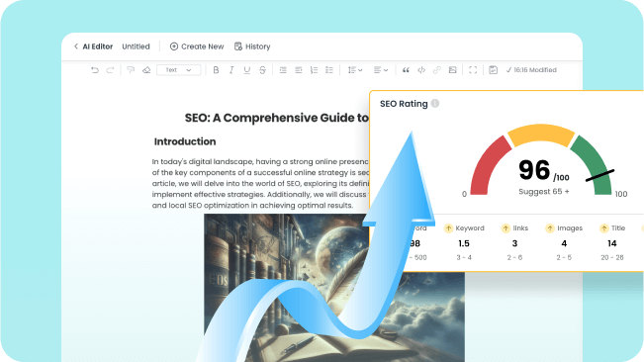Open the History menu item
Viewport: 644px width, 362px height.
click(252, 46)
